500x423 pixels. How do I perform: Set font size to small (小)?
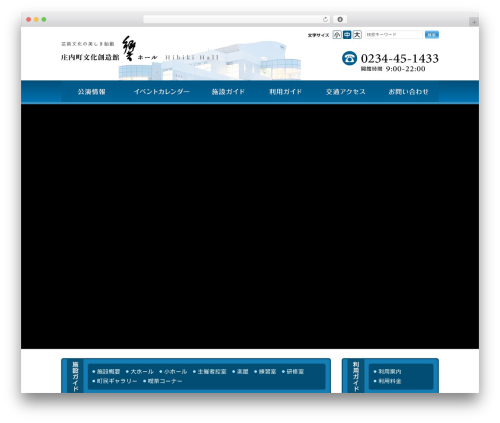[x=337, y=35]
